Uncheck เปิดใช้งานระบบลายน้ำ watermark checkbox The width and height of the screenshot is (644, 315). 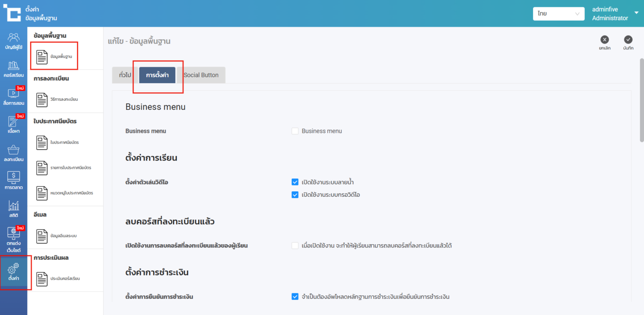295,182
